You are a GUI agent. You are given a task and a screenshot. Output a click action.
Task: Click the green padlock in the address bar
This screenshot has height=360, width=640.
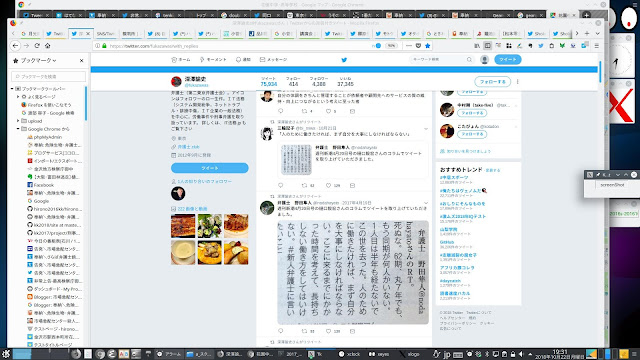point(104,46)
